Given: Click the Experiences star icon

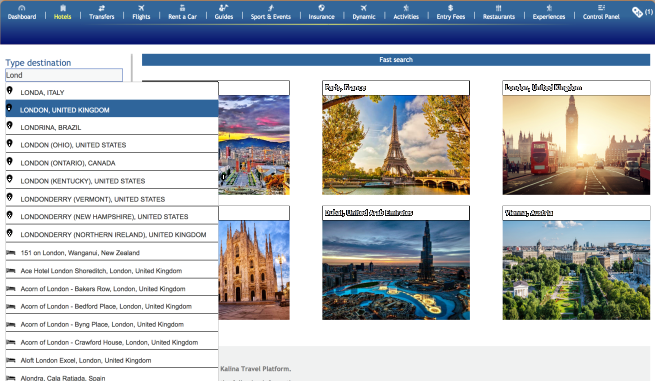Looking at the screenshot, I should click(549, 8).
